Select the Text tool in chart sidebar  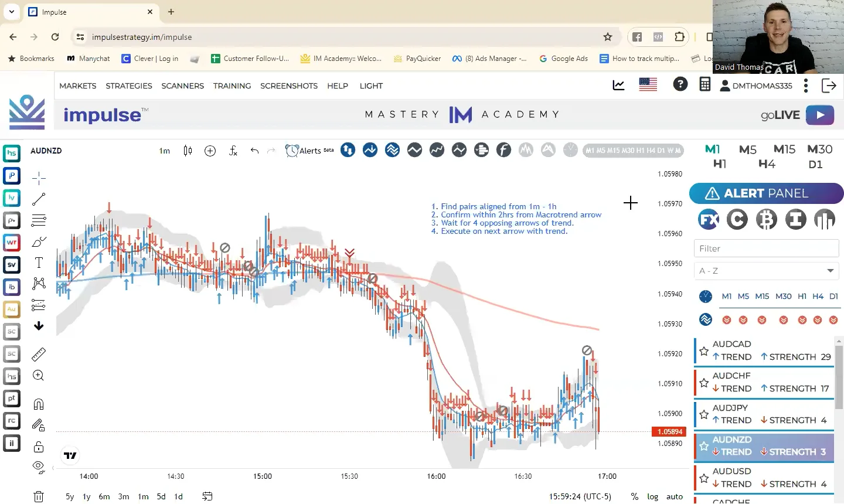[39, 263]
